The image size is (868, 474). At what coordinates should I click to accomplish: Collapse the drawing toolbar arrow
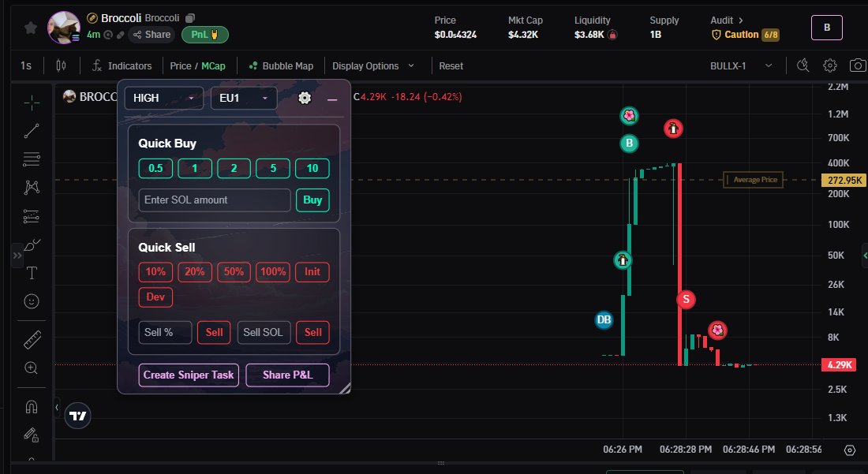tap(57, 408)
